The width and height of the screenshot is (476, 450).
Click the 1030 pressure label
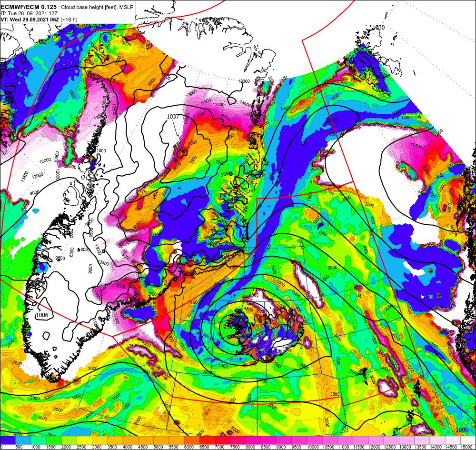378,27
